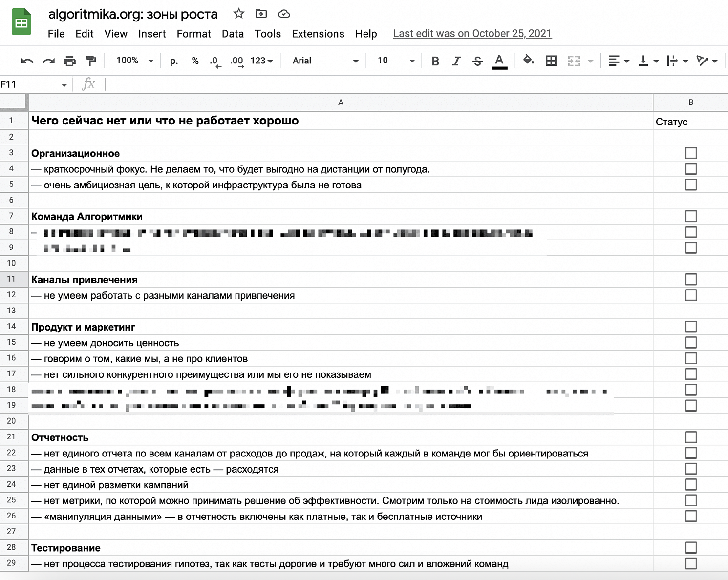Open the Tools menu

pos(268,34)
